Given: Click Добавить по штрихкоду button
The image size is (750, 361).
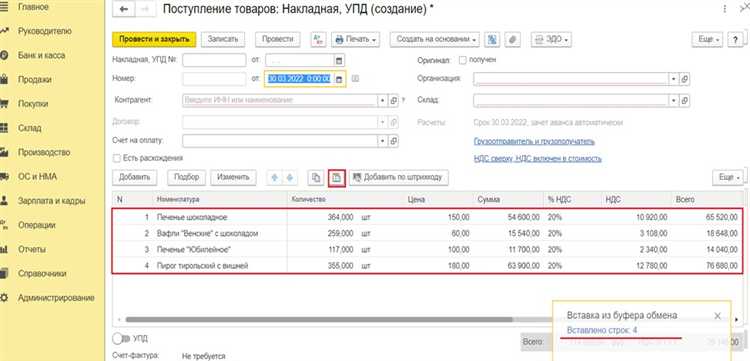Looking at the screenshot, I should click(x=399, y=177).
